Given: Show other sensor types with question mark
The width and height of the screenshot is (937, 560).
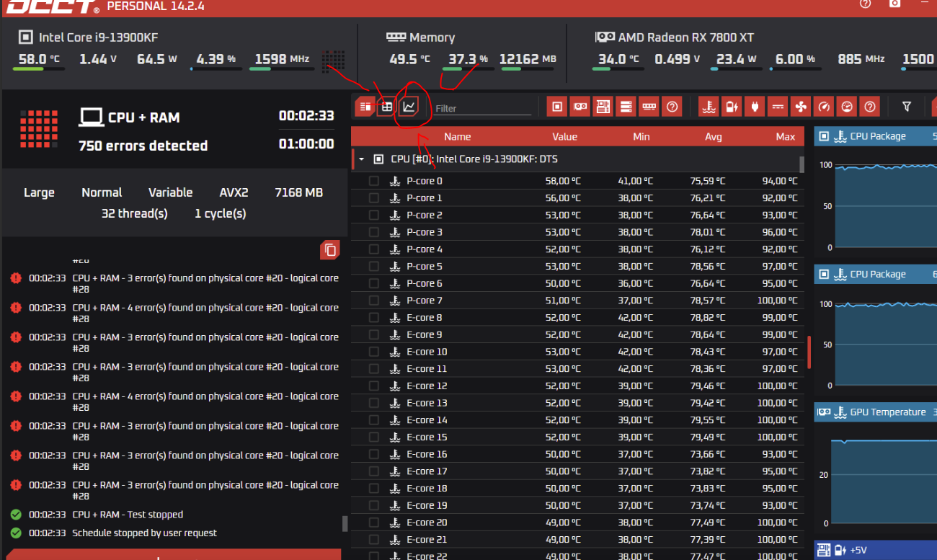Looking at the screenshot, I should [870, 107].
